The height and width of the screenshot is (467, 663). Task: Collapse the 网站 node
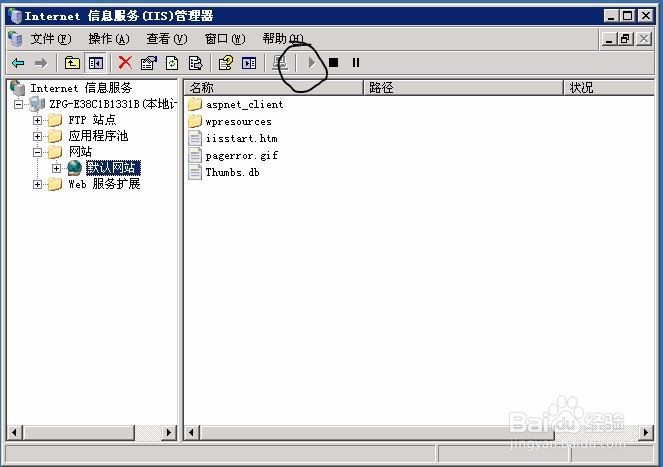[37, 152]
